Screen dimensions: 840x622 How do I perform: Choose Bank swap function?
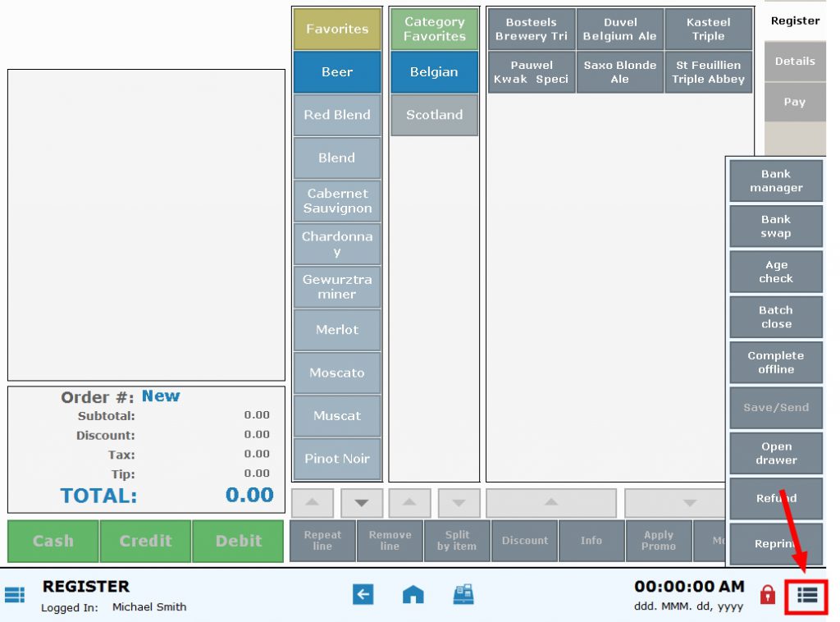(776, 226)
